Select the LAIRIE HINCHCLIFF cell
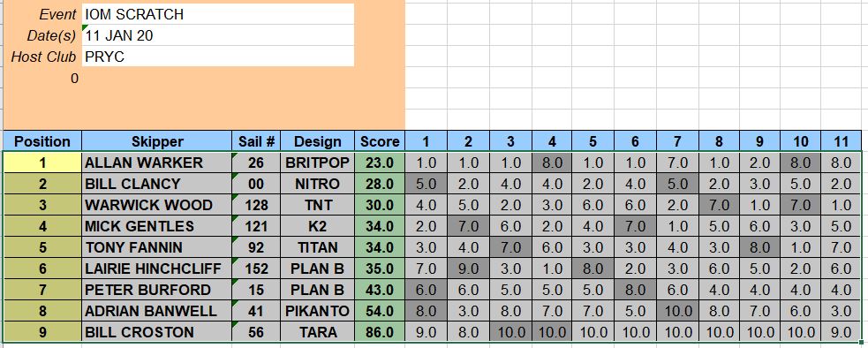 [x=157, y=269]
